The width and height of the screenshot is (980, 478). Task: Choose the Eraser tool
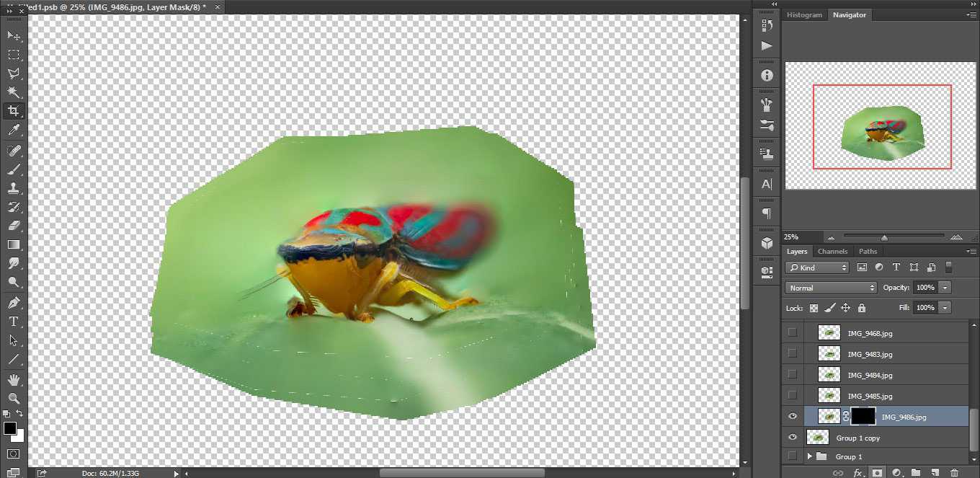point(13,226)
